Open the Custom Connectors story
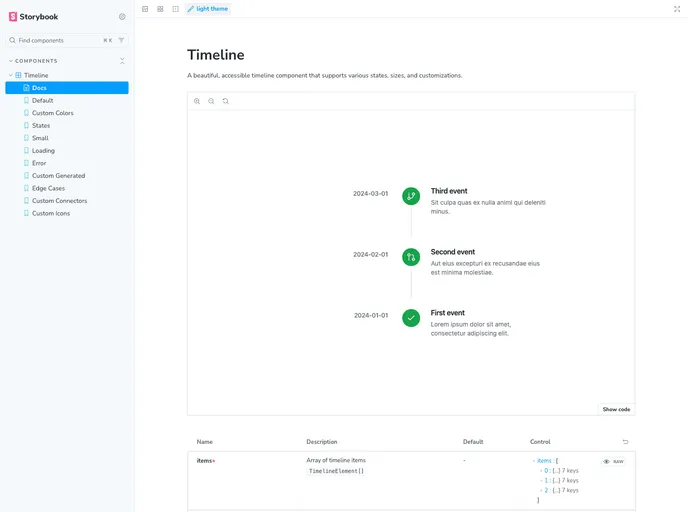688x512 pixels. point(59,201)
